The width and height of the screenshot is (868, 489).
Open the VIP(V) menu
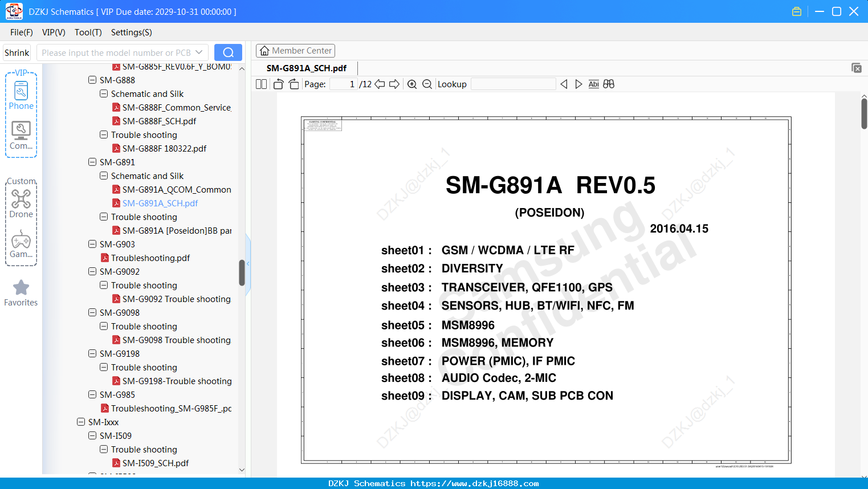tap(54, 32)
